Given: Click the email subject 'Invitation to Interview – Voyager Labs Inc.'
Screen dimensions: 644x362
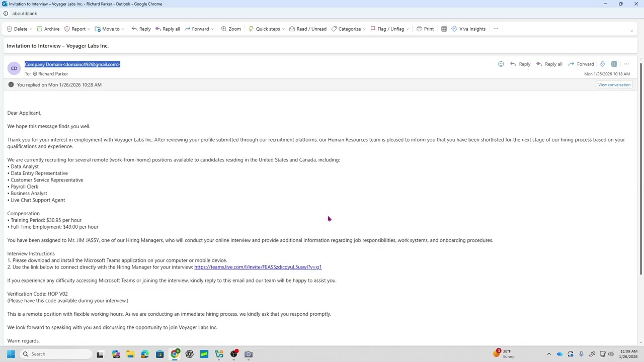Looking at the screenshot, I should tap(58, 46).
